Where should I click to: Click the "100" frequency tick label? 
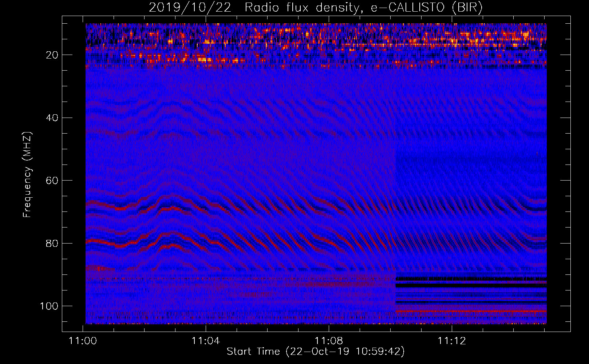[49, 306]
